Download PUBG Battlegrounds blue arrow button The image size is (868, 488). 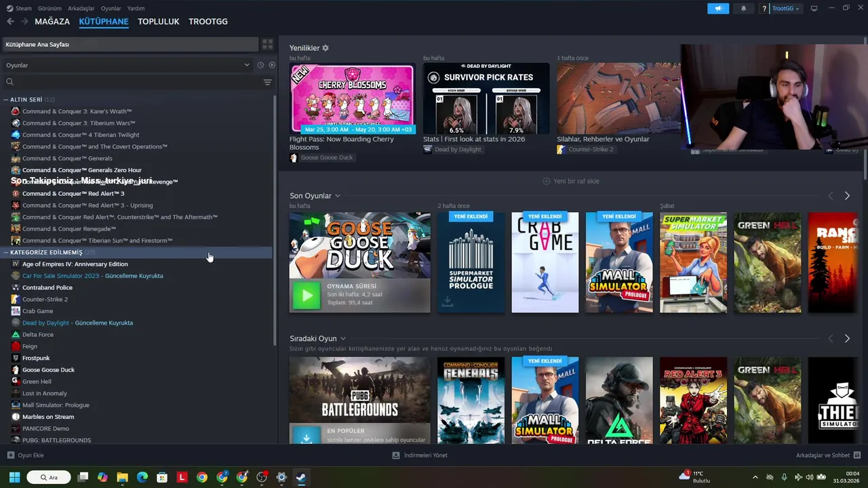point(307,437)
